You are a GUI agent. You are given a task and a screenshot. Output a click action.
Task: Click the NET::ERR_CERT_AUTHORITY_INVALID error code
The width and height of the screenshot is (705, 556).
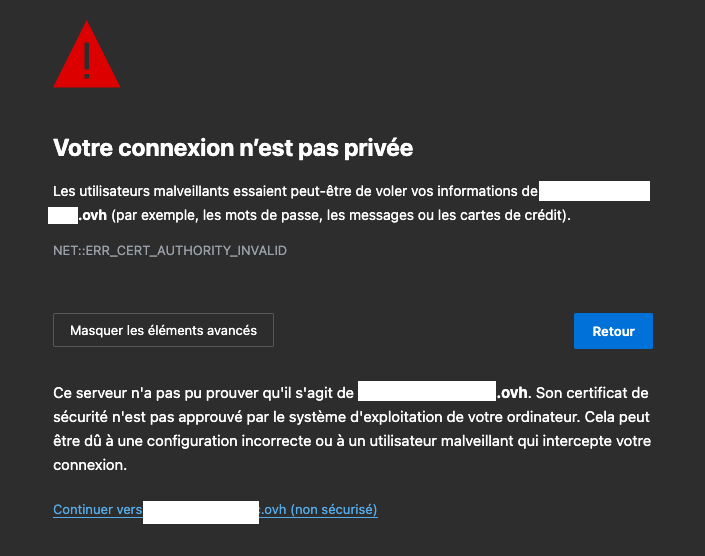pos(170,251)
